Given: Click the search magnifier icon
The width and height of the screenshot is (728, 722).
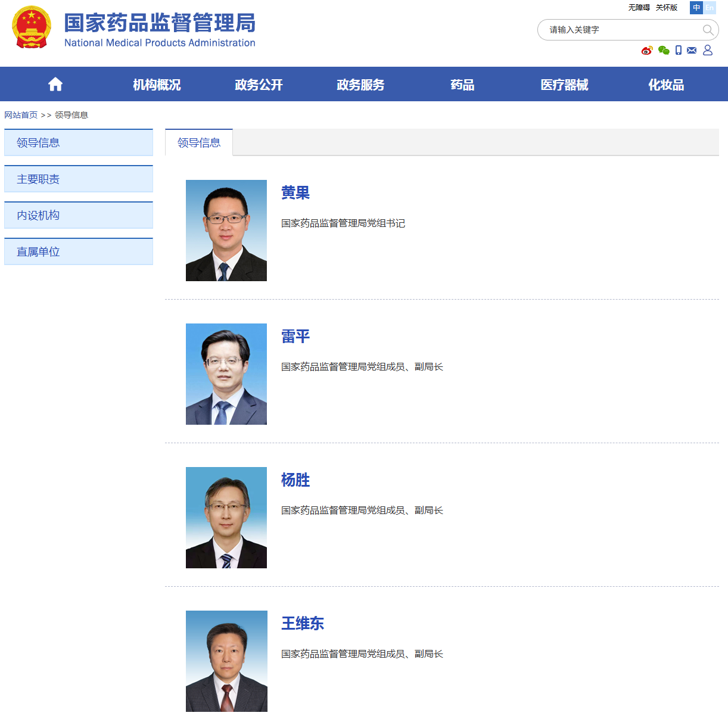Looking at the screenshot, I should [708, 30].
